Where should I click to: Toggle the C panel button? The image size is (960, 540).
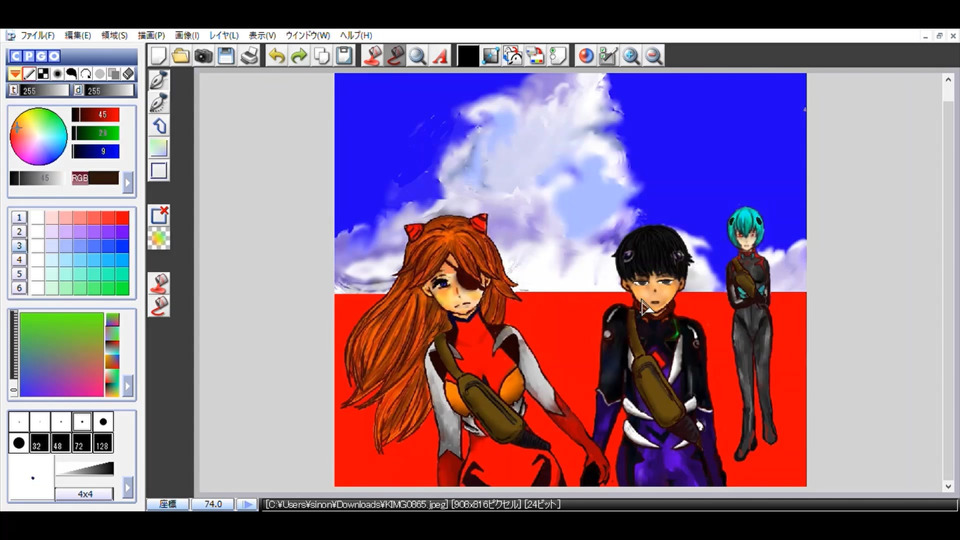pos(15,56)
